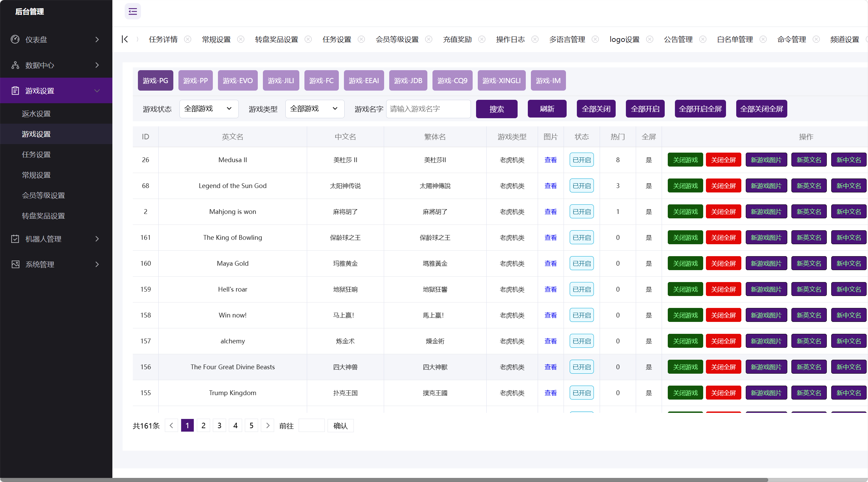This screenshot has height=482, width=868.
Task: Open the 游戏类型 dropdown
Action: pos(315,109)
